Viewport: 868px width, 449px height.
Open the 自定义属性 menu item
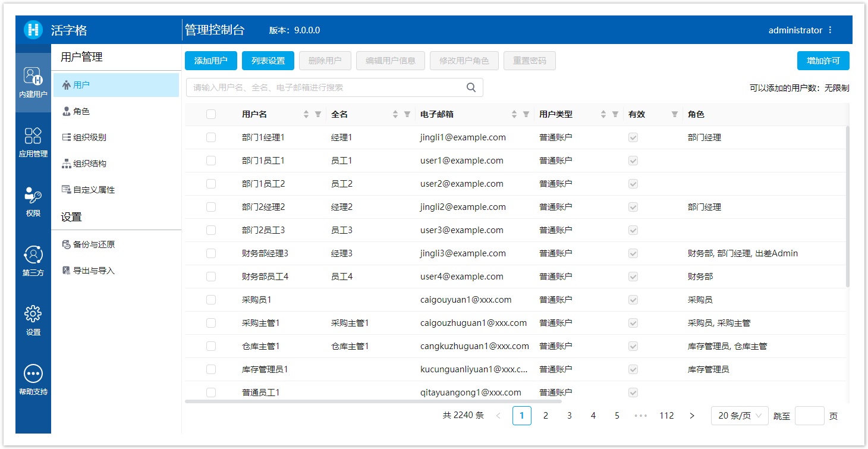pos(116,190)
